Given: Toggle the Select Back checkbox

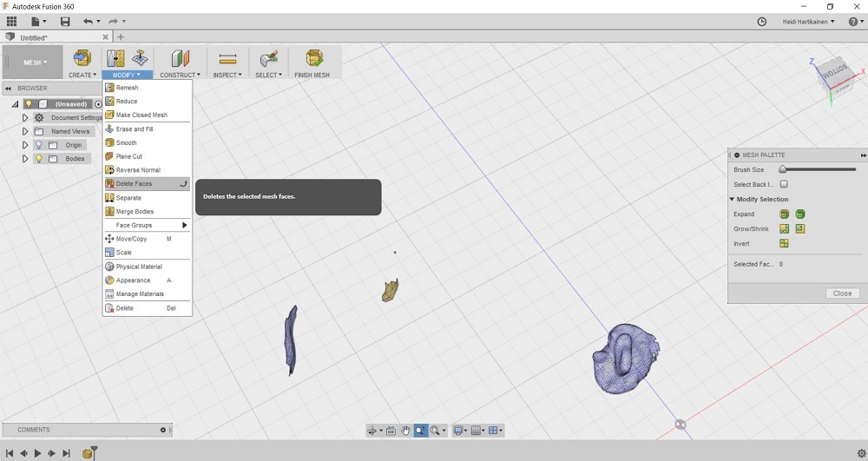Looking at the screenshot, I should (784, 184).
